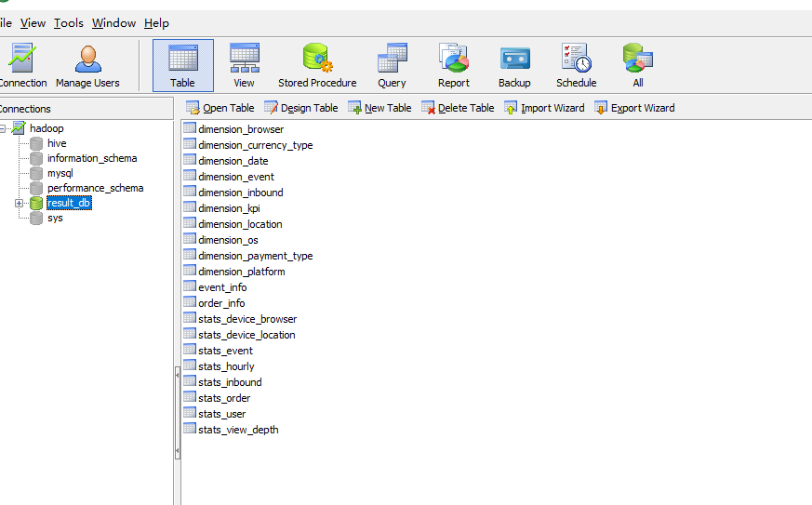Select table stats_hourly
The width and height of the screenshot is (812, 505).
click(x=226, y=366)
